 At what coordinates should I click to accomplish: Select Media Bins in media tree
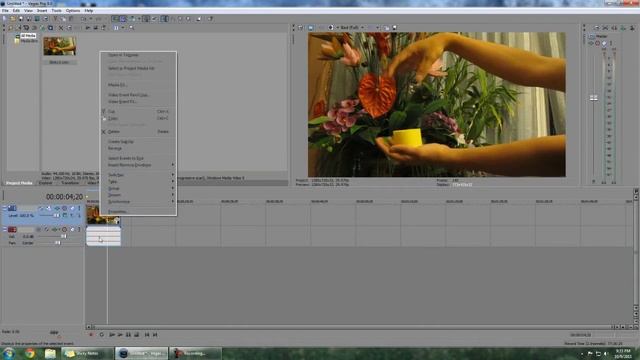(x=29, y=41)
